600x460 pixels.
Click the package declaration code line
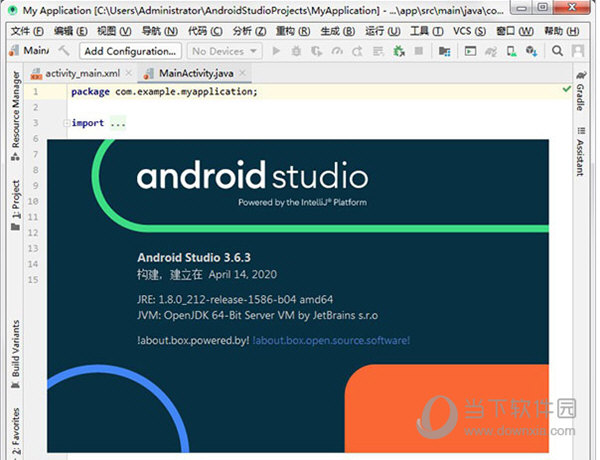point(165,92)
